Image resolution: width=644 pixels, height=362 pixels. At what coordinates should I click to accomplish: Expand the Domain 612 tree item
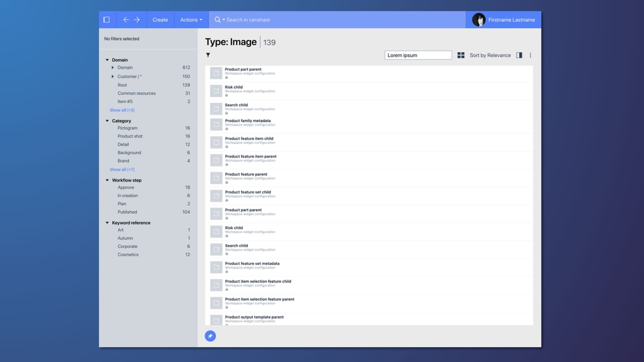(113, 67)
